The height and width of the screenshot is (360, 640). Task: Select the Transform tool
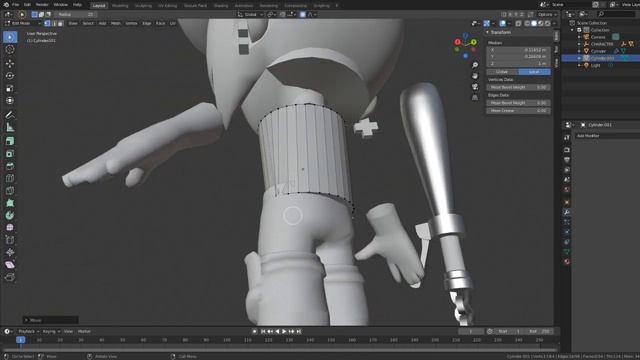click(x=10, y=100)
